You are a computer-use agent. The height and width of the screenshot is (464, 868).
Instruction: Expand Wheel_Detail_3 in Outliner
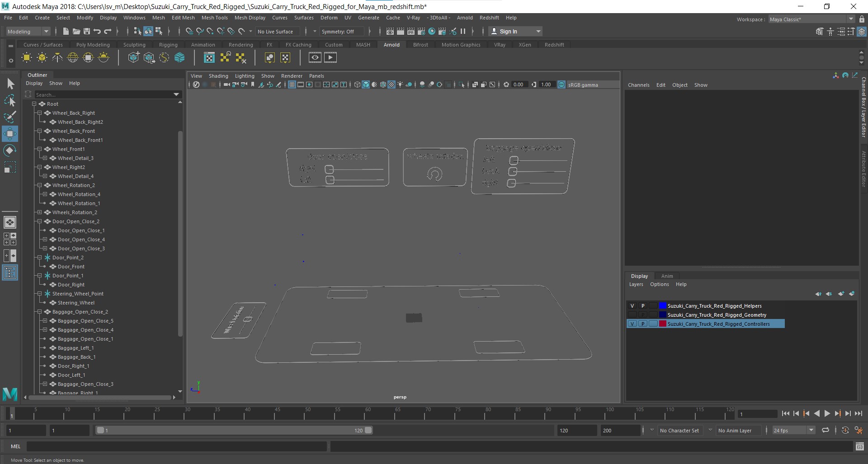tap(45, 158)
